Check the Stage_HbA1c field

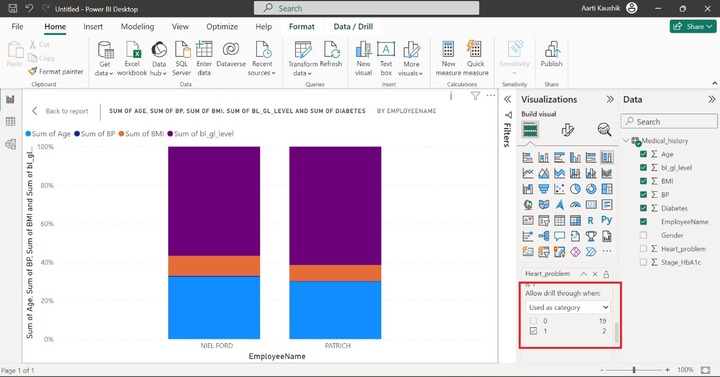(643, 262)
